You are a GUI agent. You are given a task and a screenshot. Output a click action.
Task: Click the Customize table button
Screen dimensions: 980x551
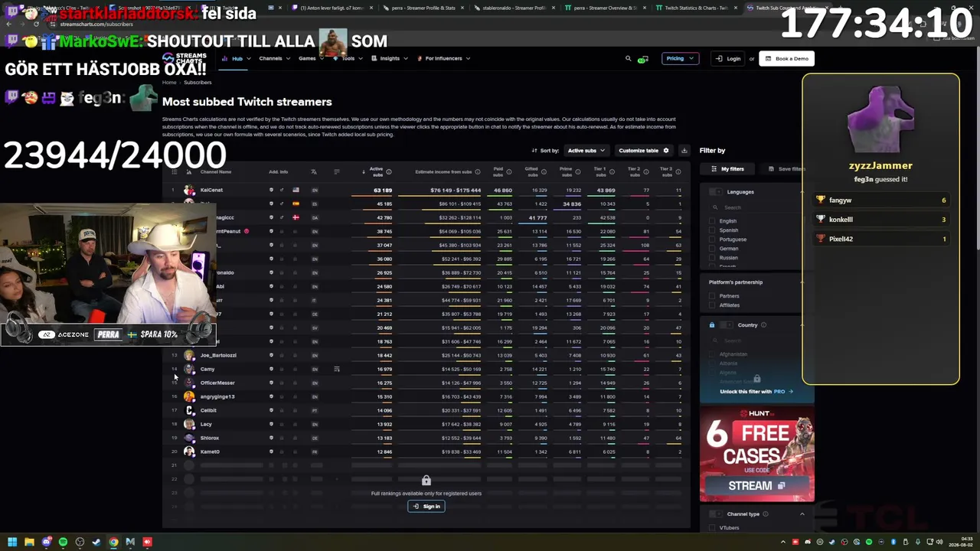[643, 151]
